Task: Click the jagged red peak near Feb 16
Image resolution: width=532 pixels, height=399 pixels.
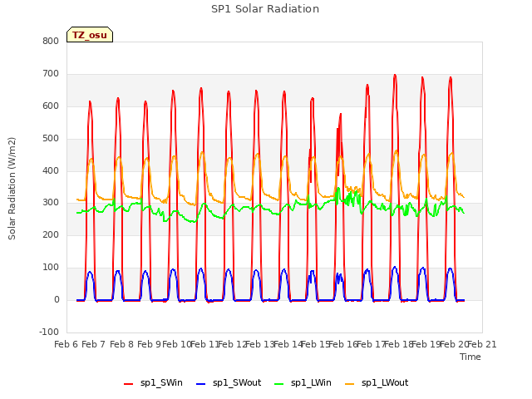Action: tap(340, 116)
